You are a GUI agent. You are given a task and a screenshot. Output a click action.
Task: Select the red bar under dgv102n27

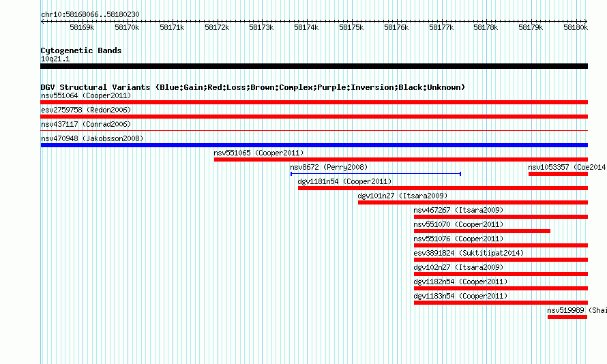pos(501,274)
